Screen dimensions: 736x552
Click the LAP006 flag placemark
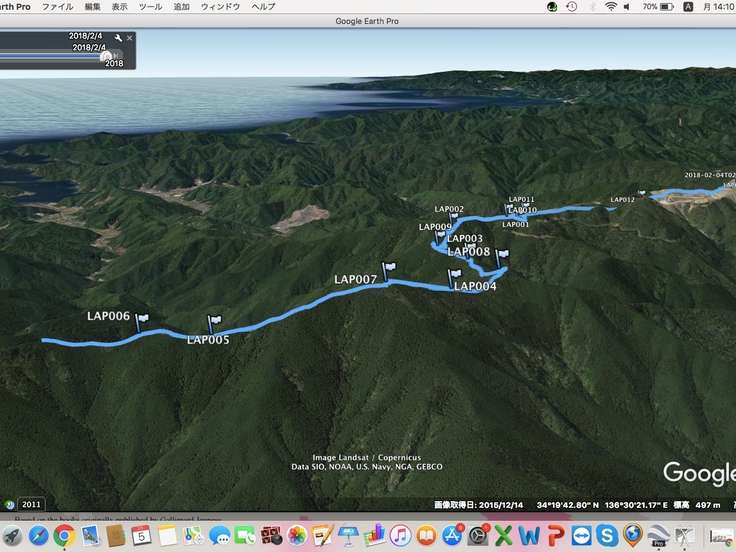142,320
